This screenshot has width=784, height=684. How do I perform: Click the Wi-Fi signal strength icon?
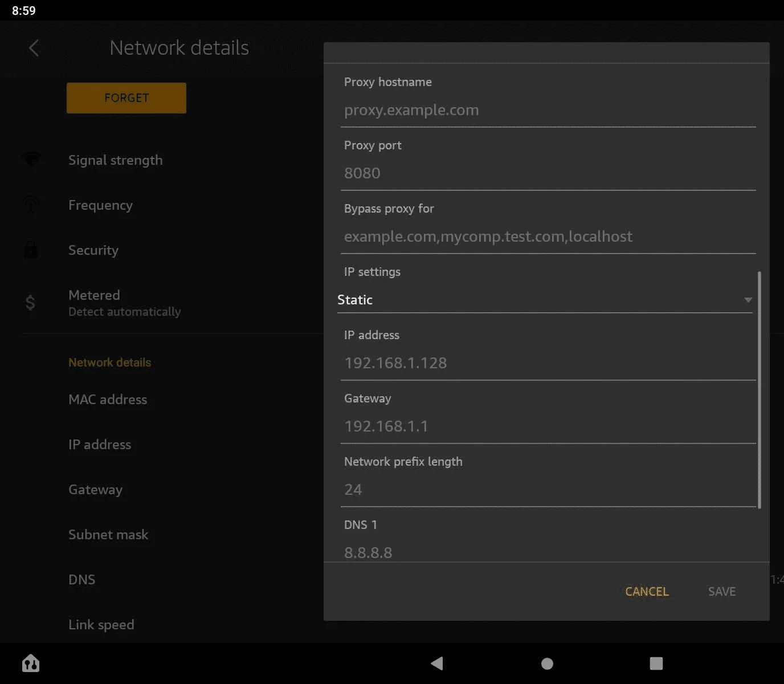pos(31,160)
